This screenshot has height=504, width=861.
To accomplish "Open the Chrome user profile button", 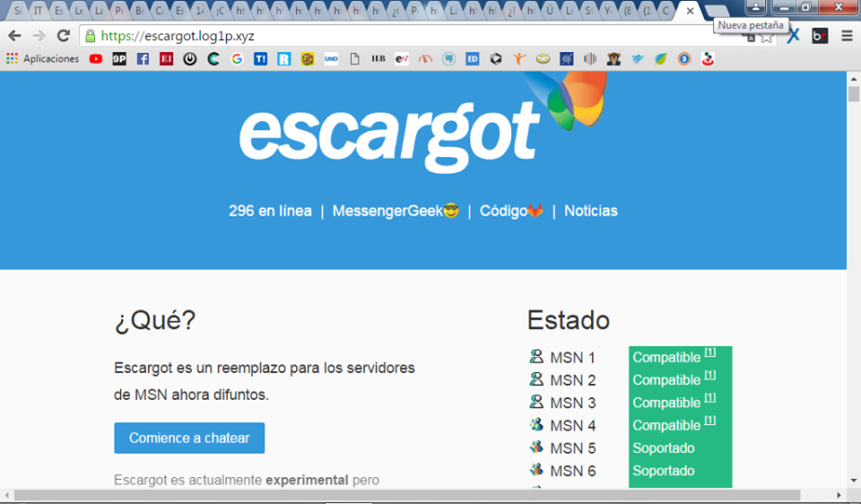I will (x=755, y=7).
